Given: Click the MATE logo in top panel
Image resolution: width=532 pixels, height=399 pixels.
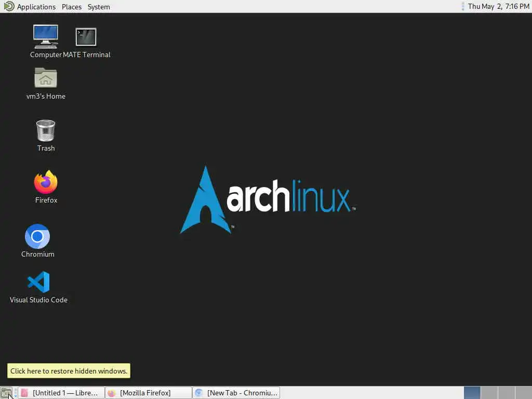Looking at the screenshot, I should click(9, 6).
